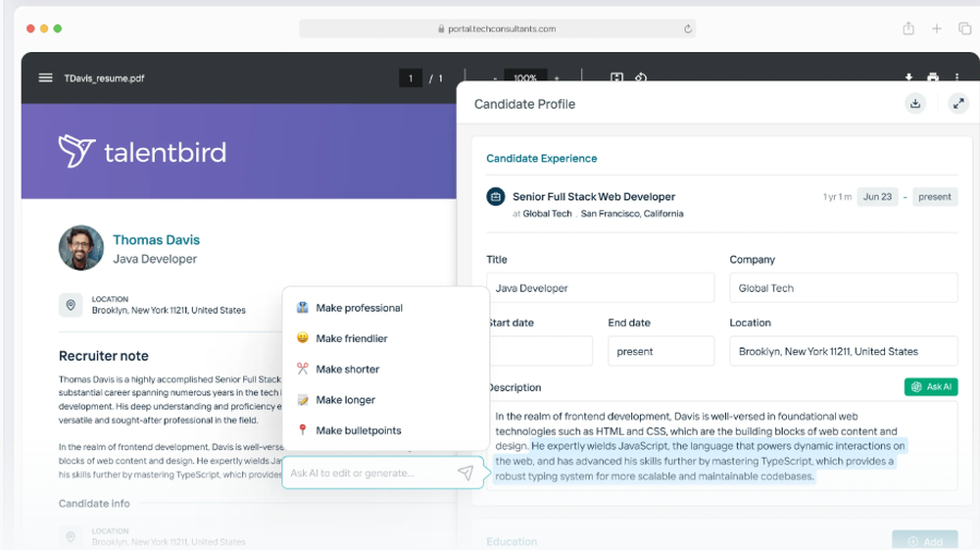This screenshot has width=980, height=550.
Task: Open Thomas Davis name link
Action: (156, 240)
